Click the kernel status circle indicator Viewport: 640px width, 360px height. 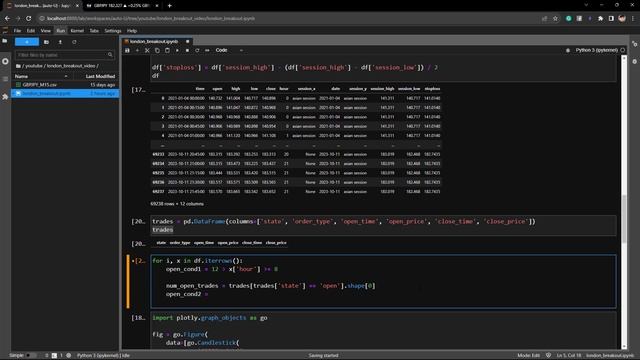tap(622, 50)
